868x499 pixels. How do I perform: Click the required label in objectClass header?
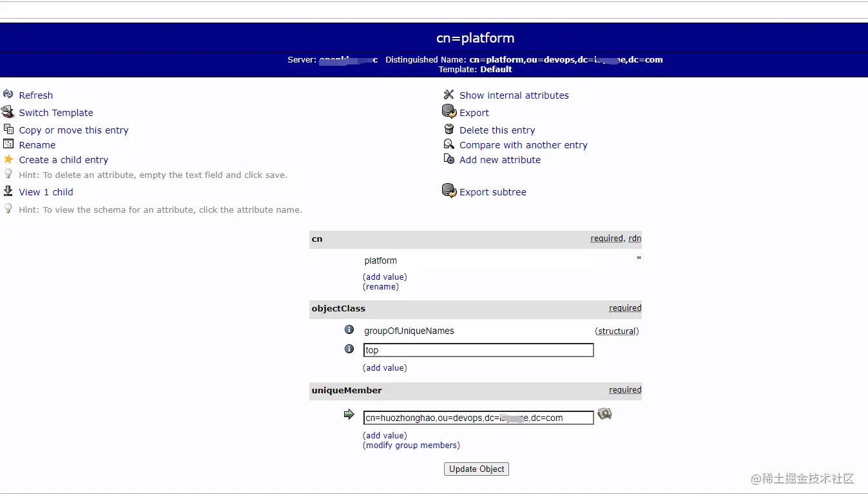[625, 308]
